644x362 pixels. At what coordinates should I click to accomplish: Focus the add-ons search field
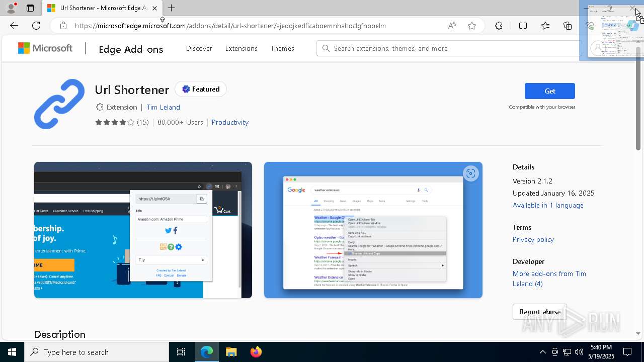pyautogui.click(x=449, y=48)
